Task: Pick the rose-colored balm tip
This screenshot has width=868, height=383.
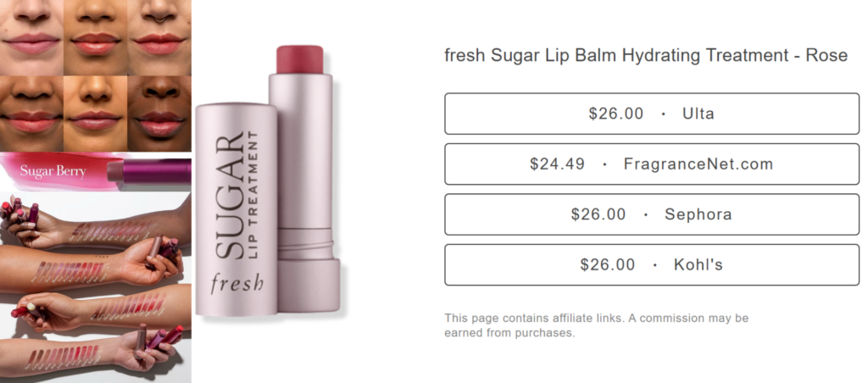Action: 299,59
